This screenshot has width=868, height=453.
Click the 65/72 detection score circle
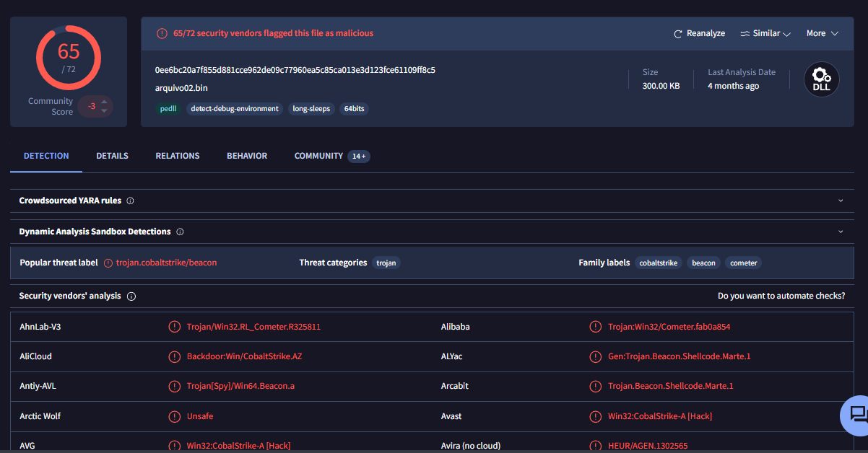click(69, 58)
